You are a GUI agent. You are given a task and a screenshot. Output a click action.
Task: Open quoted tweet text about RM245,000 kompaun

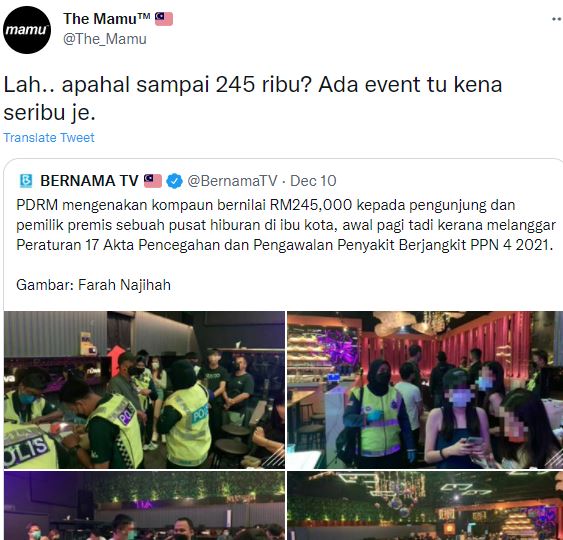tap(286, 225)
